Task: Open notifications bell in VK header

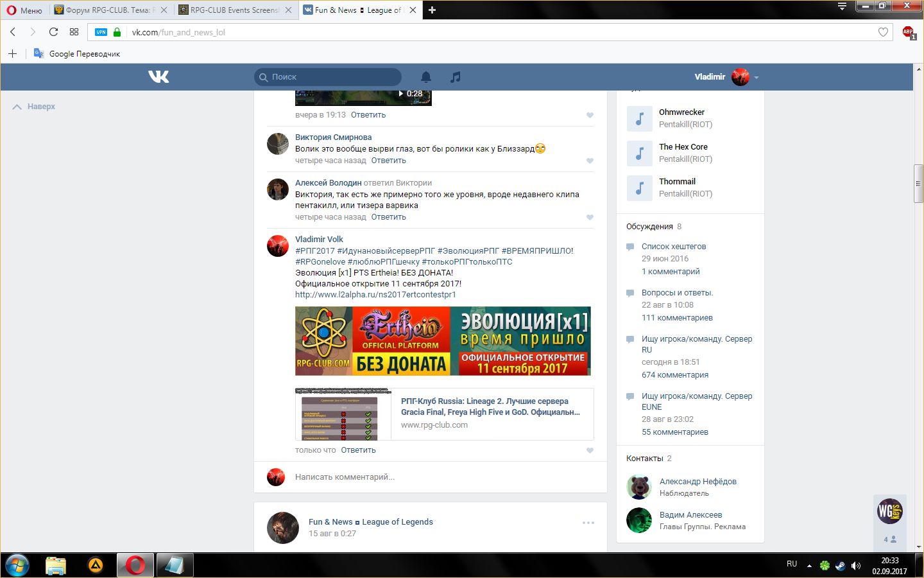Action: [x=425, y=77]
